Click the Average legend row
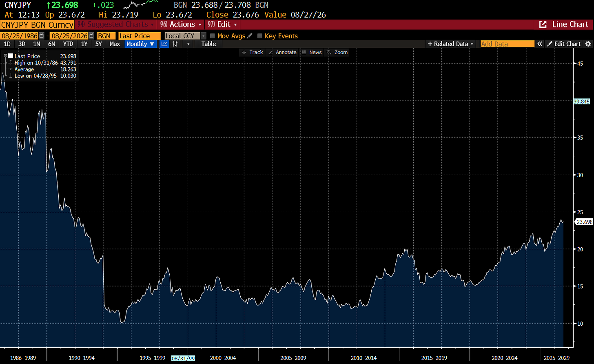 [42, 69]
